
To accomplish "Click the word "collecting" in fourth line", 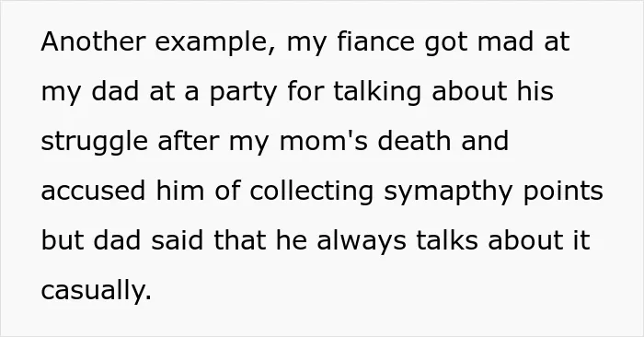I will click(x=312, y=192).
